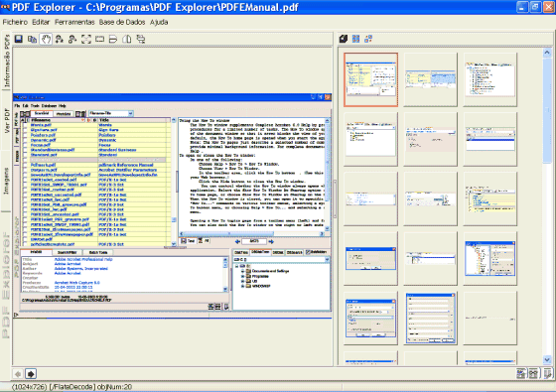Image resolution: width=556 pixels, height=392 pixels.
Task: Open the Ajuda menu
Action: [x=159, y=22]
